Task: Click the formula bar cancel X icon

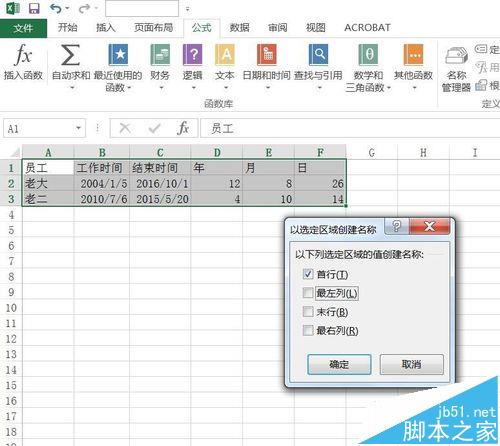Action: coord(125,128)
